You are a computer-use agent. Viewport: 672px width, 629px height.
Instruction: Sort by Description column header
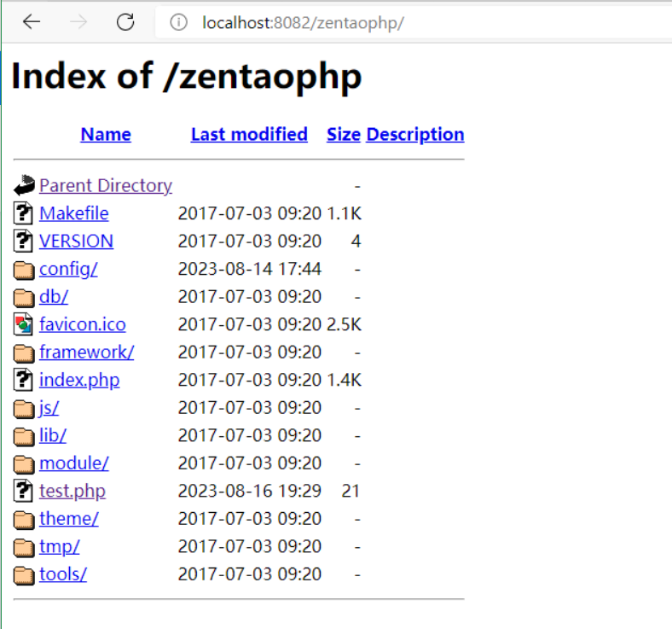(x=415, y=134)
